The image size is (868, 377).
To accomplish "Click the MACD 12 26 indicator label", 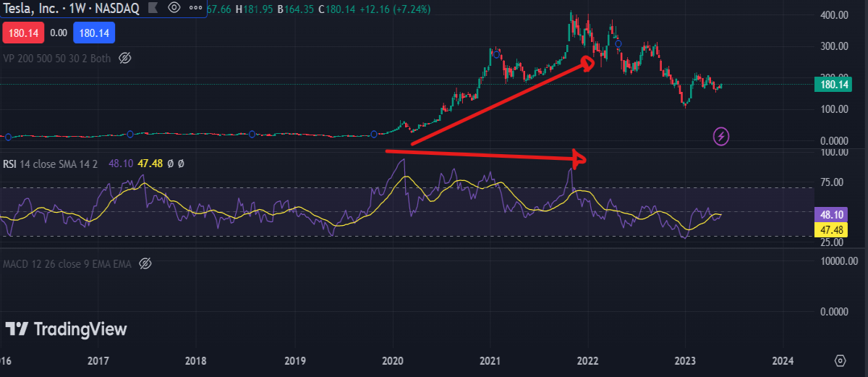I will tap(68, 264).
